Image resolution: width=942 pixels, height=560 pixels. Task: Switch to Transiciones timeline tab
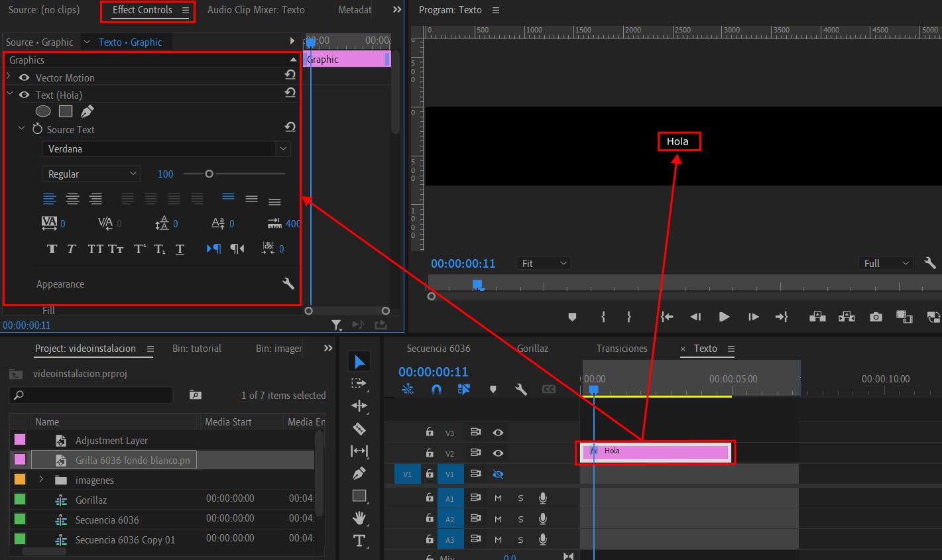622,349
